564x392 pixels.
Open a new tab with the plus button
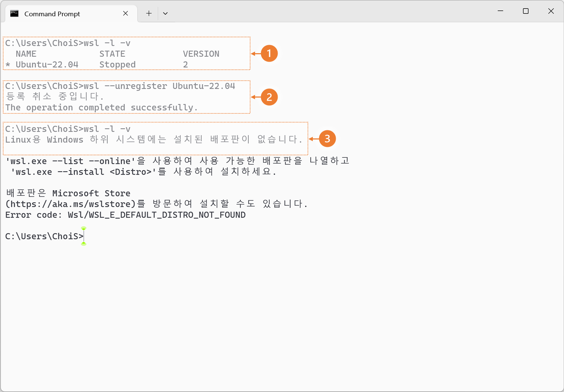(x=149, y=13)
